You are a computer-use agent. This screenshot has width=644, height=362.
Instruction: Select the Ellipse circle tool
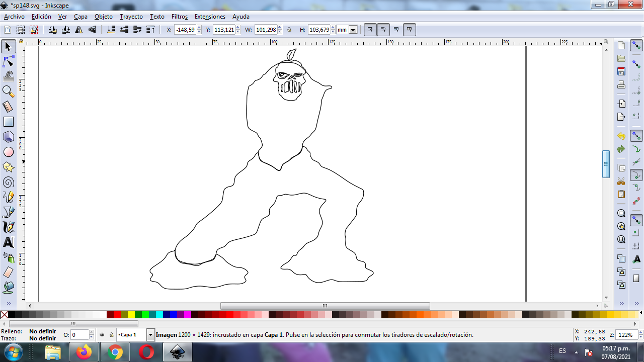(x=8, y=152)
